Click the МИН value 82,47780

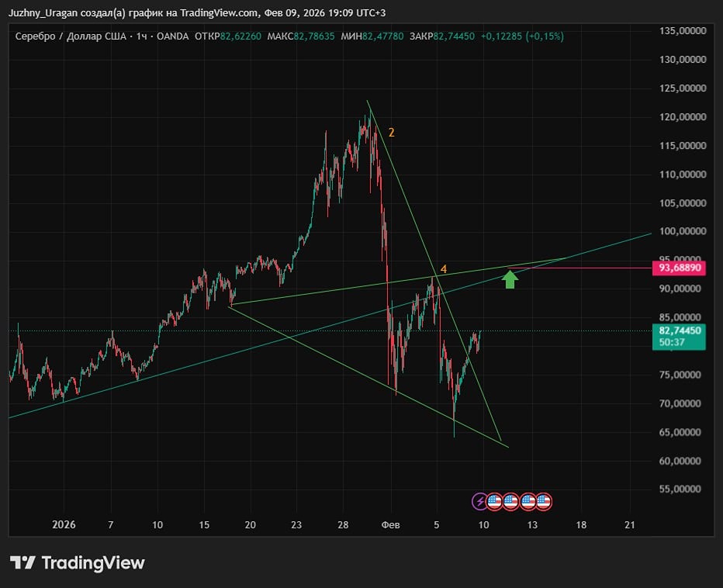pos(382,36)
